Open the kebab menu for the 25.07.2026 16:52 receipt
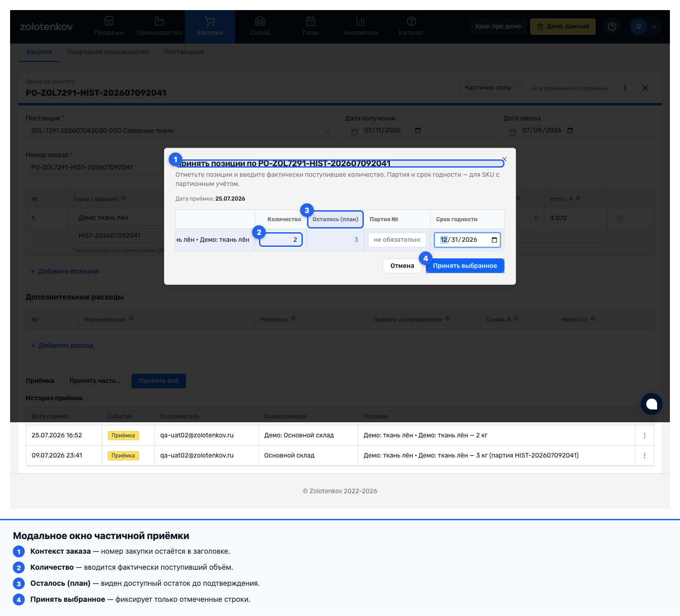The image size is (680, 616). 645,436
